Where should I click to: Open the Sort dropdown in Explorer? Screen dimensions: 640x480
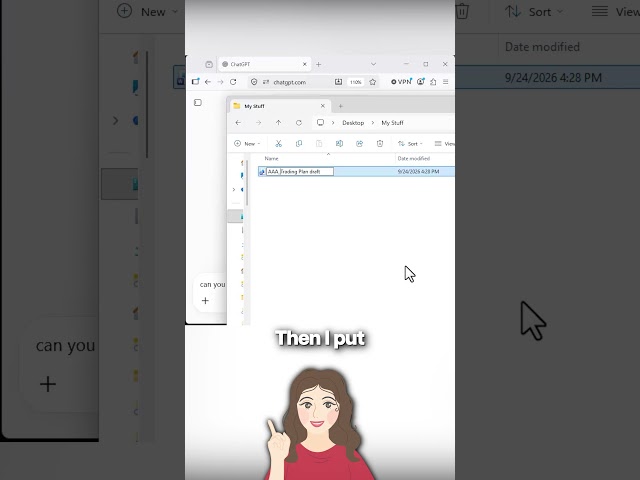coord(410,144)
